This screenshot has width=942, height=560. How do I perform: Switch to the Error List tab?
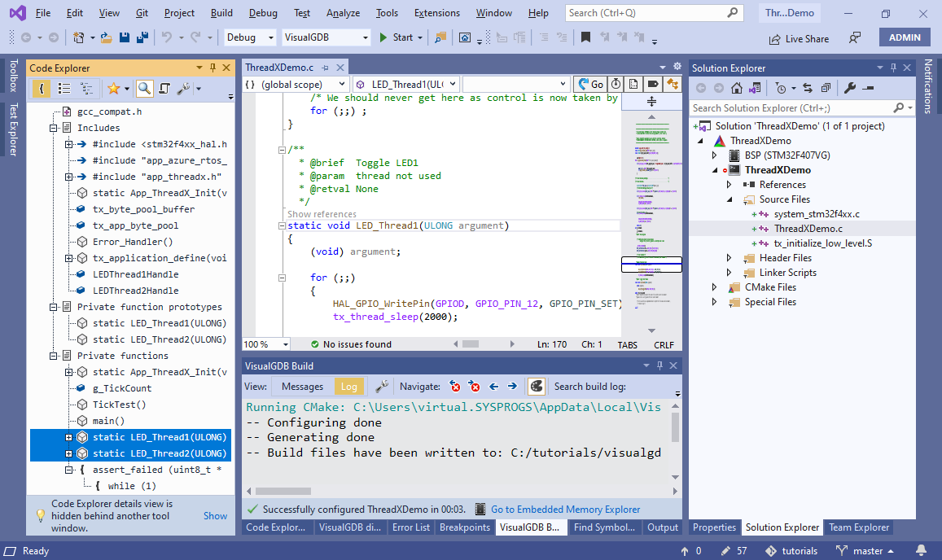(411, 527)
